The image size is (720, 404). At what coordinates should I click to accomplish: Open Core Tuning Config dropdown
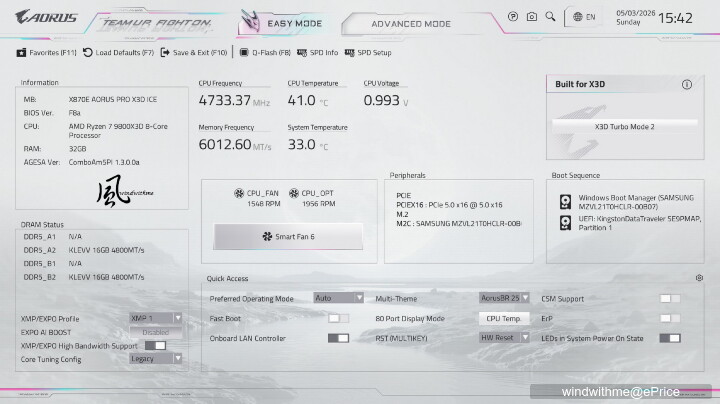(155, 359)
